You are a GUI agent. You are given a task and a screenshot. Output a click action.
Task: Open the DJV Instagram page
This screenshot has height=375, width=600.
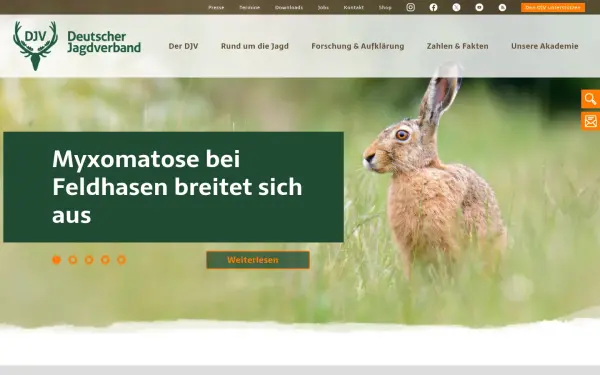(410, 7)
